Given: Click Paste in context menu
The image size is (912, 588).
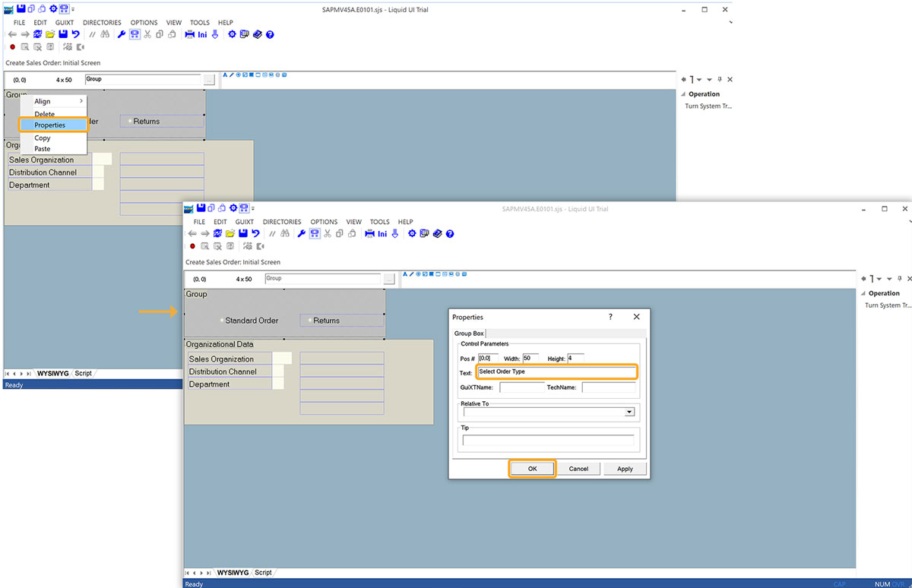Looking at the screenshot, I should [x=43, y=149].
